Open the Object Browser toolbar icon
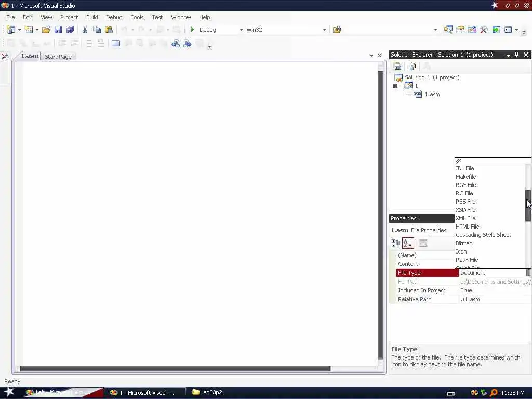 click(x=472, y=30)
